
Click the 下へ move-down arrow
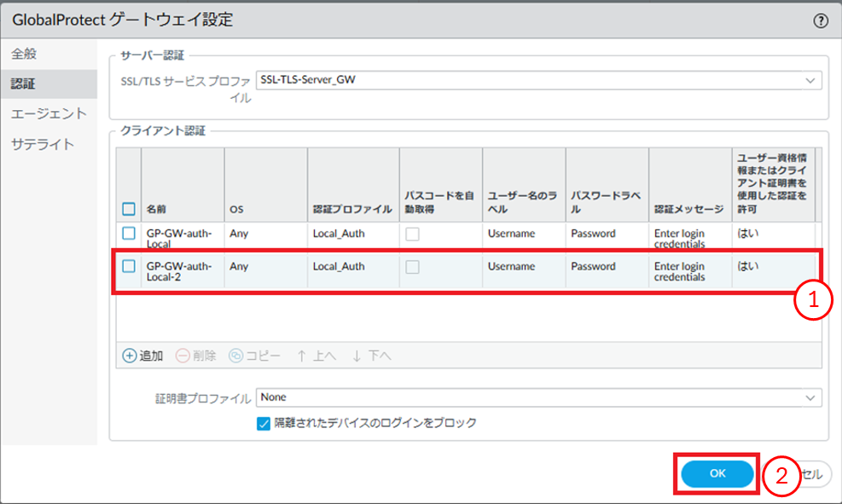point(357,356)
